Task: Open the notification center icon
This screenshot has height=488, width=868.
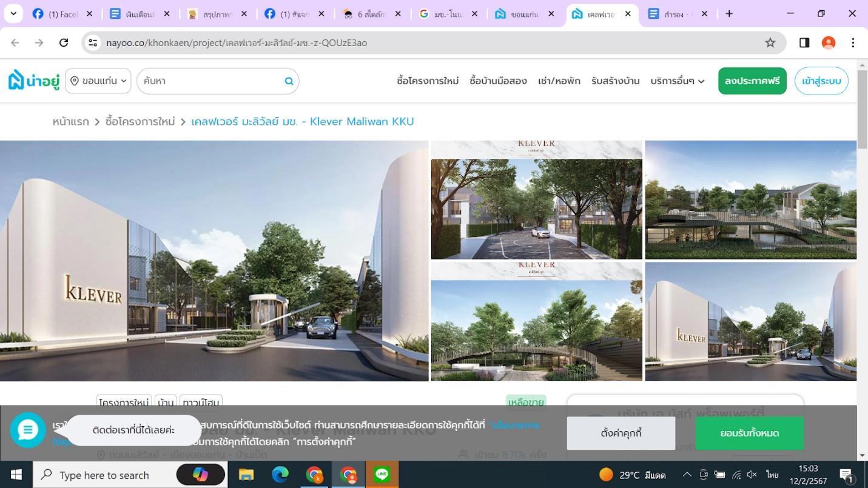Action: pyautogui.click(x=847, y=475)
